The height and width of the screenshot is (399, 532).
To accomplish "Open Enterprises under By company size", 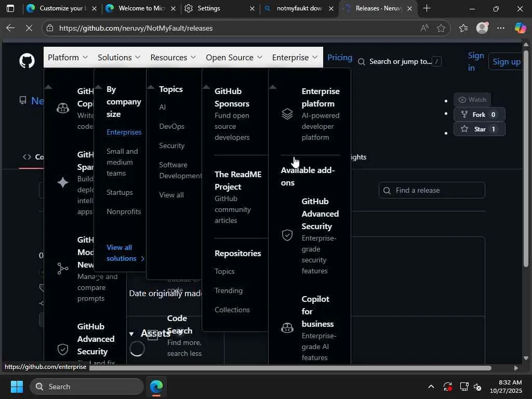I will click(x=124, y=132).
